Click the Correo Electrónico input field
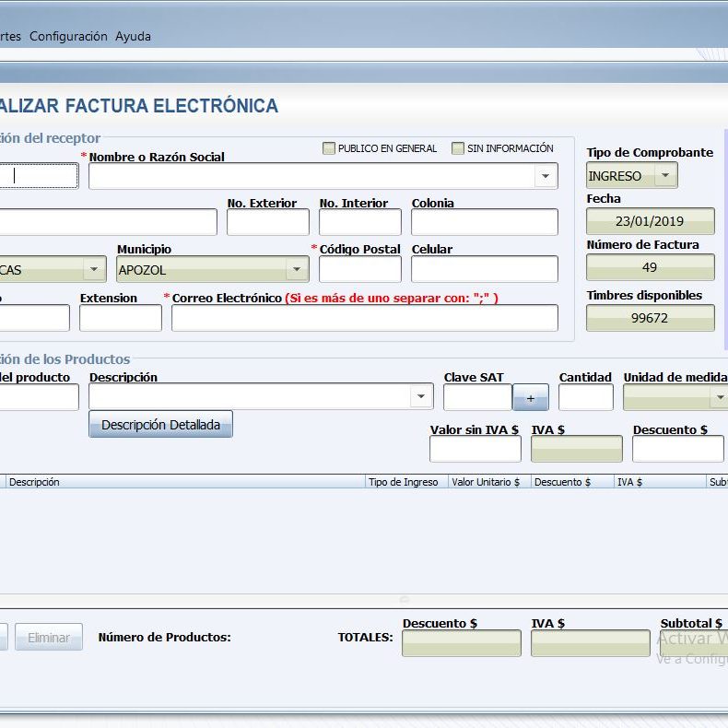728x728 pixels. click(x=364, y=318)
